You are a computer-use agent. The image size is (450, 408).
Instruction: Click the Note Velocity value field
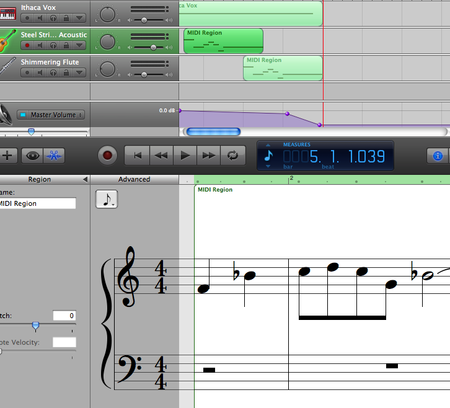click(64, 342)
